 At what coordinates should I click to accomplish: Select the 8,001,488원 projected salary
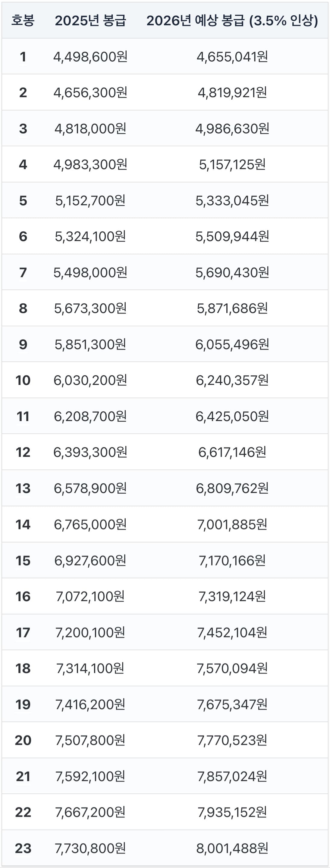pyautogui.click(x=232, y=848)
